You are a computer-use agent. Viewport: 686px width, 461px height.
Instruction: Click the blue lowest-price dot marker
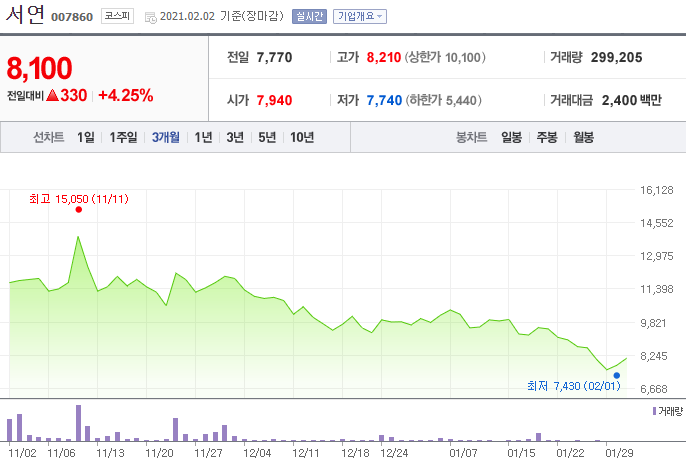(616, 375)
